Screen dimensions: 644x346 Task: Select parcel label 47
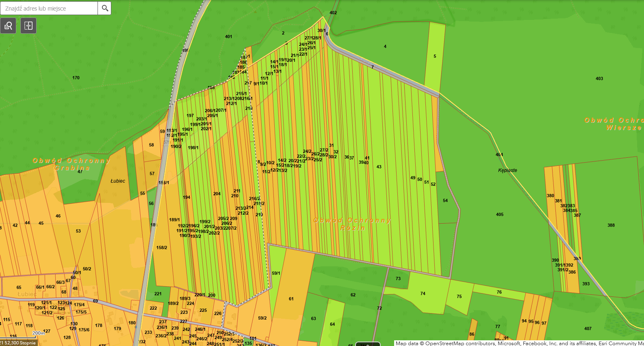pyautogui.click(x=80, y=172)
